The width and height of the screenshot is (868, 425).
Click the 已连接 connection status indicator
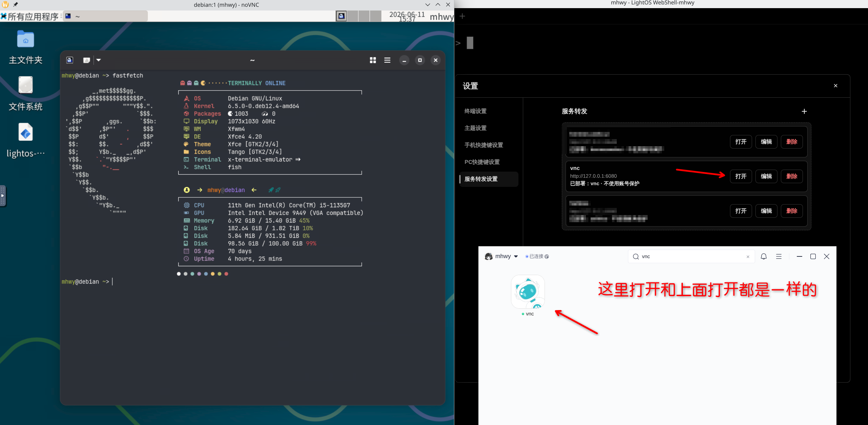click(537, 256)
